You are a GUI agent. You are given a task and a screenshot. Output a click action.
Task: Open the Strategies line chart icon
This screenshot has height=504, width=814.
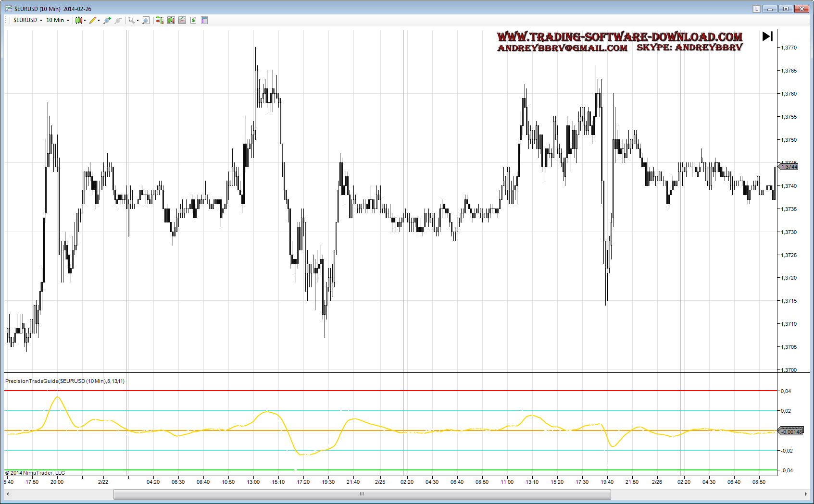click(182, 20)
